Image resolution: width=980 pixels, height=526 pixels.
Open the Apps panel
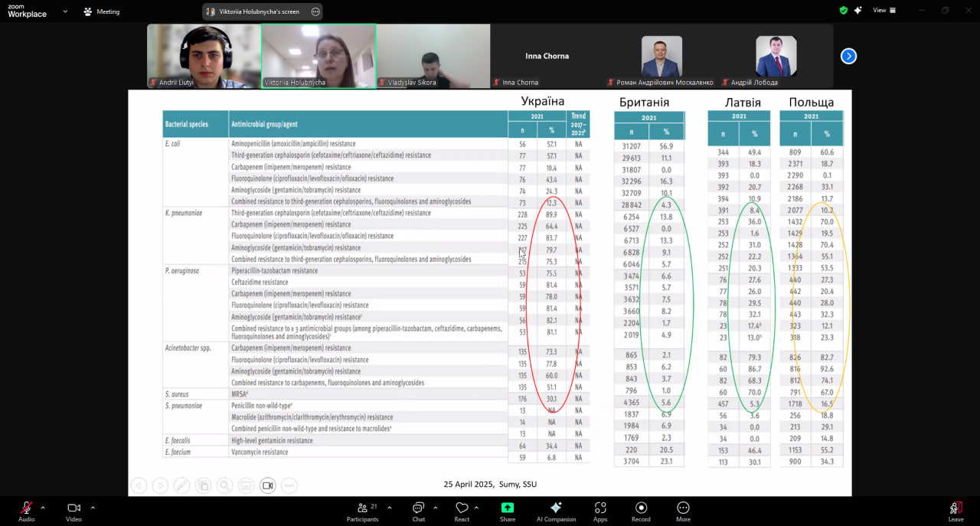(x=600, y=511)
